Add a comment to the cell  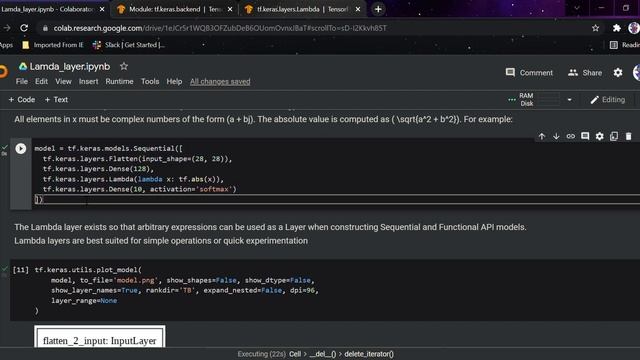585,136
